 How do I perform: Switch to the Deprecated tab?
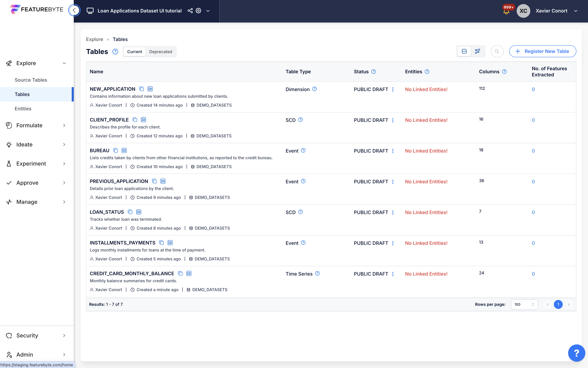coord(160,52)
